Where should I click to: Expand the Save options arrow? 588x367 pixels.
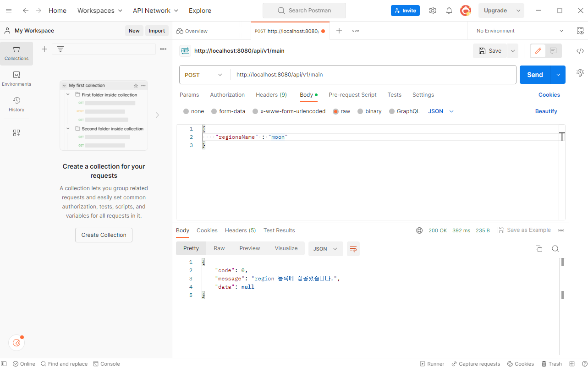pyautogui.click(x=512, y=51)
